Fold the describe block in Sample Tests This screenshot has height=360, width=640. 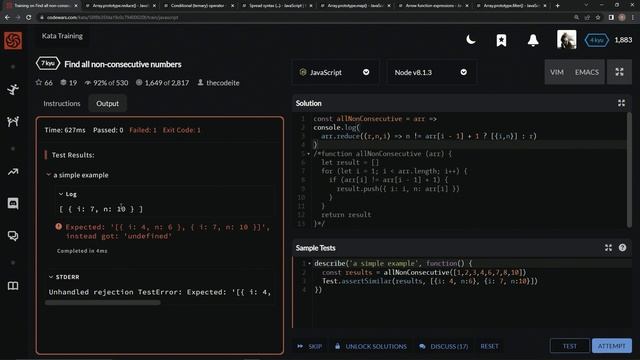tap(309, 264)
